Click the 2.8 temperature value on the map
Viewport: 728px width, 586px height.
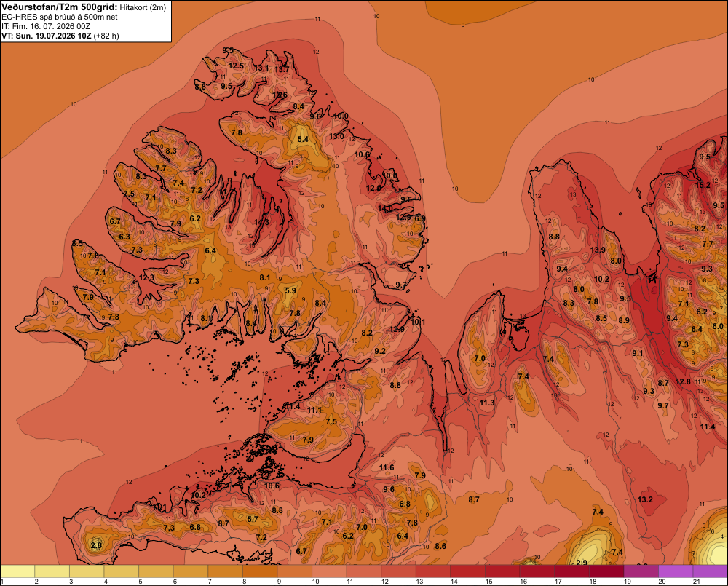coord(96,545)
